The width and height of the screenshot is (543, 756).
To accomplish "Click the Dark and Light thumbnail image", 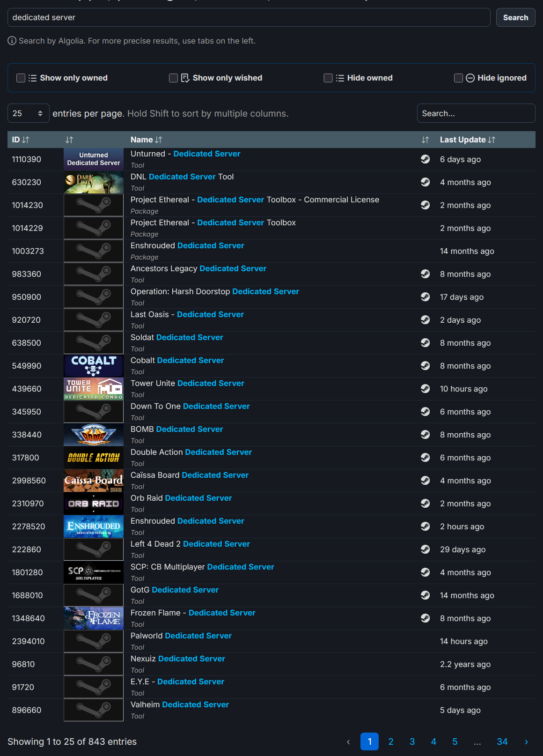I will [x=94, y=182].
